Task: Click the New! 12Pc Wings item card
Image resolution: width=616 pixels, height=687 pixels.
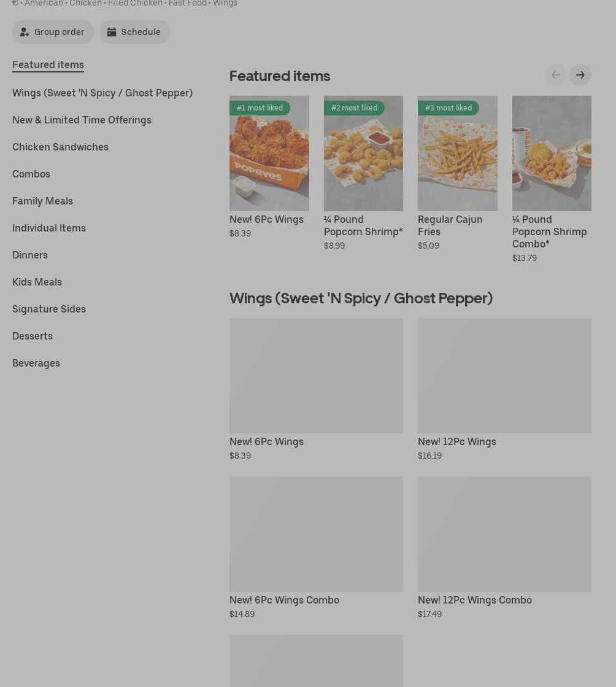Action: tap(504, 376)
